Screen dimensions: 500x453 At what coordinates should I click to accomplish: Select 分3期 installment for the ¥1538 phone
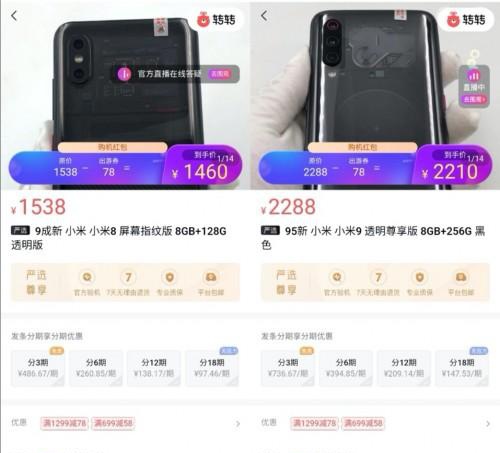[x=38, y=368]
